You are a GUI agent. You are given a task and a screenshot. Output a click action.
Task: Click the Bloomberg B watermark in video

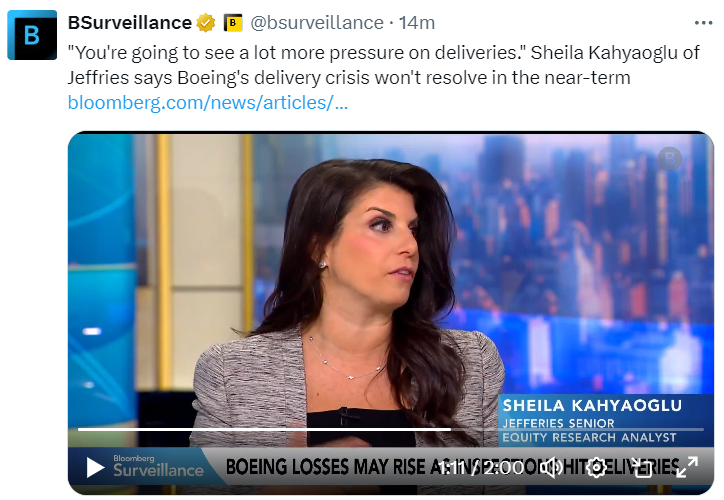(670, 158)
